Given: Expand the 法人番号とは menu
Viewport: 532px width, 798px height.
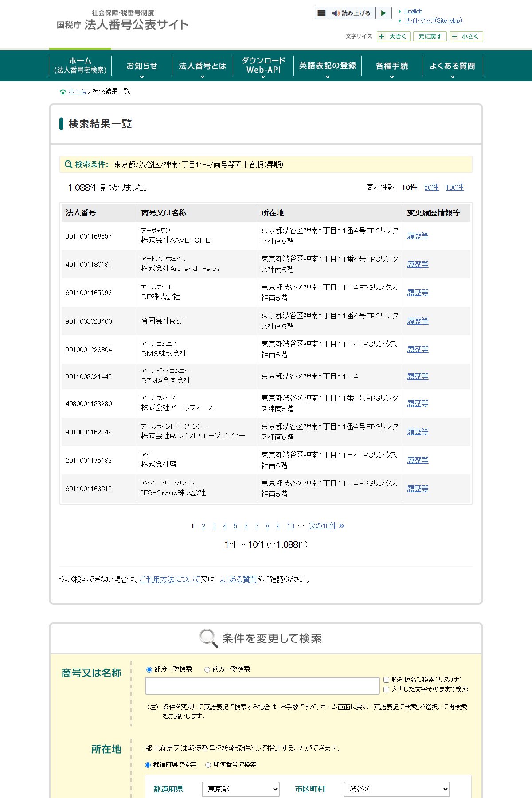Looking at the screenshot, I should click(203, 66).
